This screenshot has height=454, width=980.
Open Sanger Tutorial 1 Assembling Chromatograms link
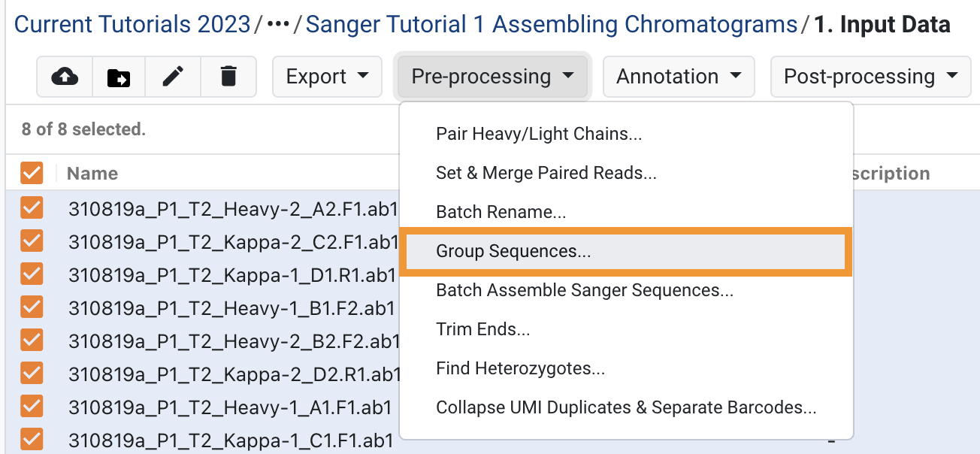[552, 25]
